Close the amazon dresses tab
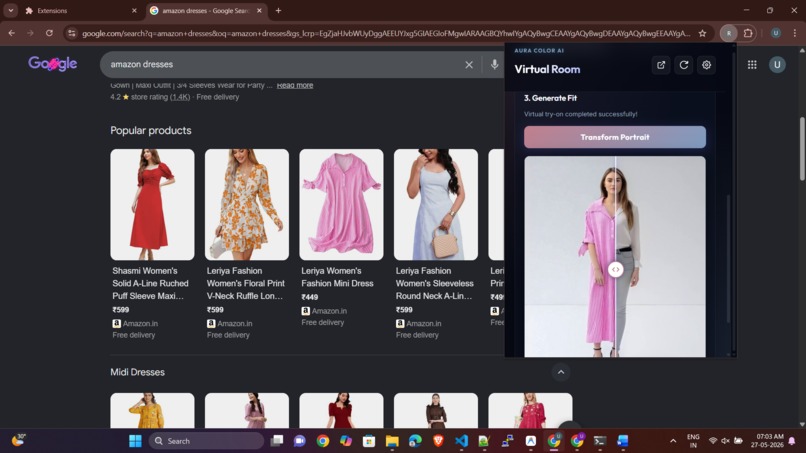This screenshot has height=453, width=806. tap(259, 10)
